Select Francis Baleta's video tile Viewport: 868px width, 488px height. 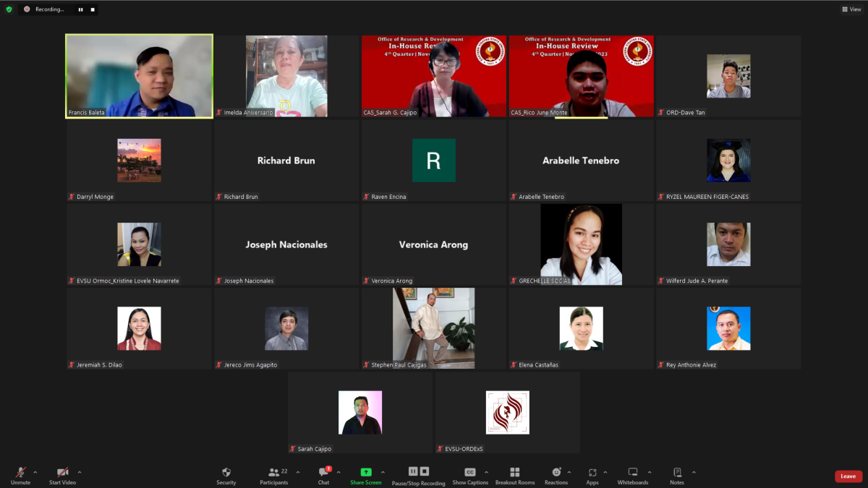point(140,76)
